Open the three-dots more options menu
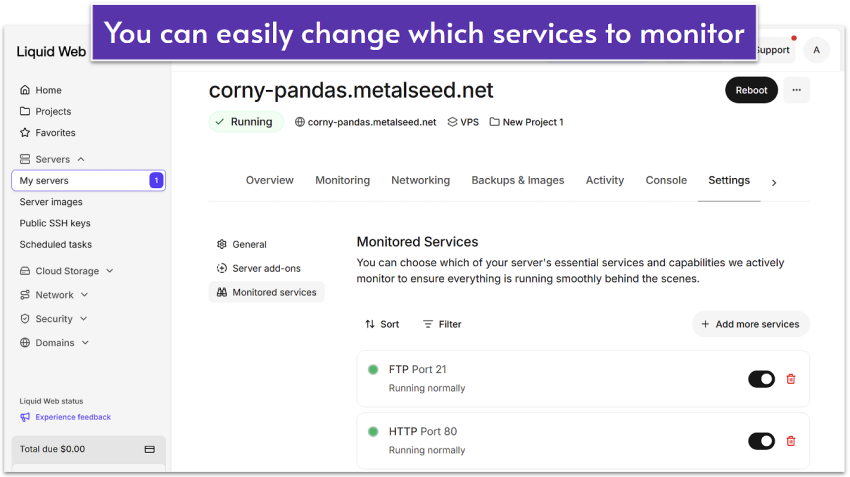 pos(796,90)
